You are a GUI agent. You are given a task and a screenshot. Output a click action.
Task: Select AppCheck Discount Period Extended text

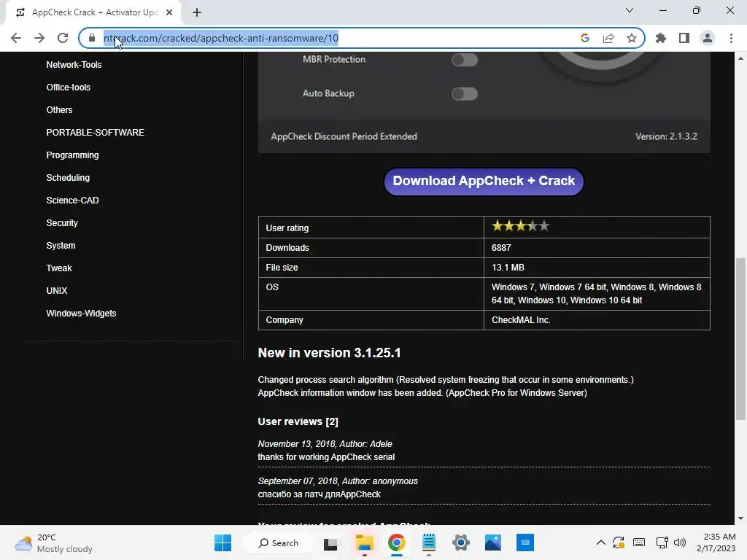344,136
